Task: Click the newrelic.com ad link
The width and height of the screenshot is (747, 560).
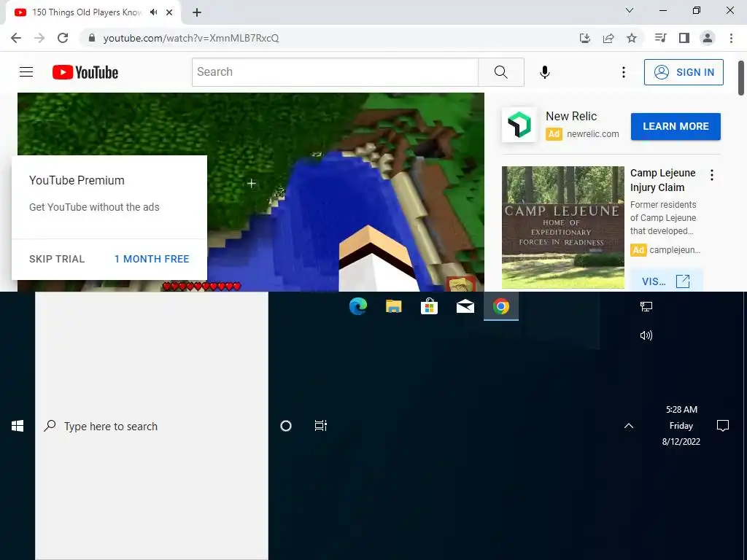Action: (592, 134)
